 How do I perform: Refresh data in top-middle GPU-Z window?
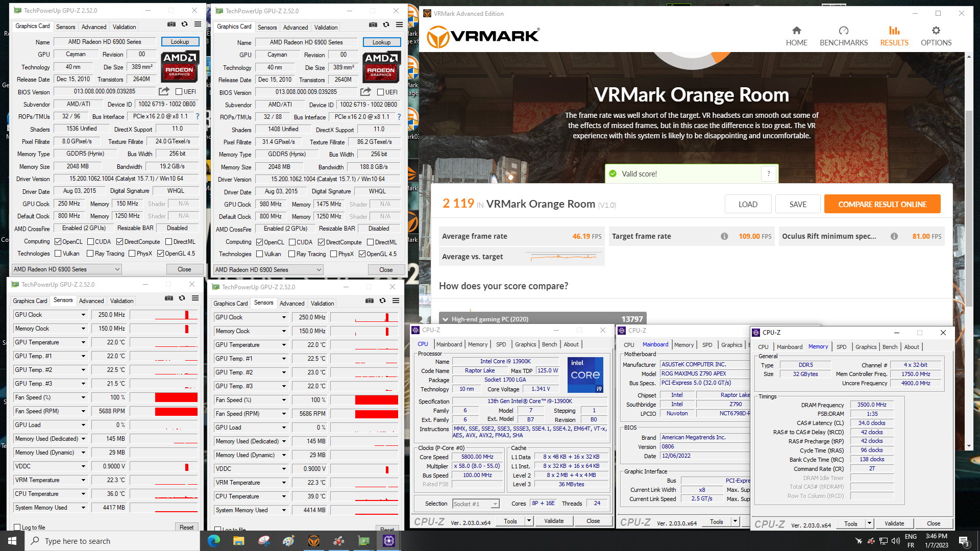pyautogui.click(x=386, y=24)
